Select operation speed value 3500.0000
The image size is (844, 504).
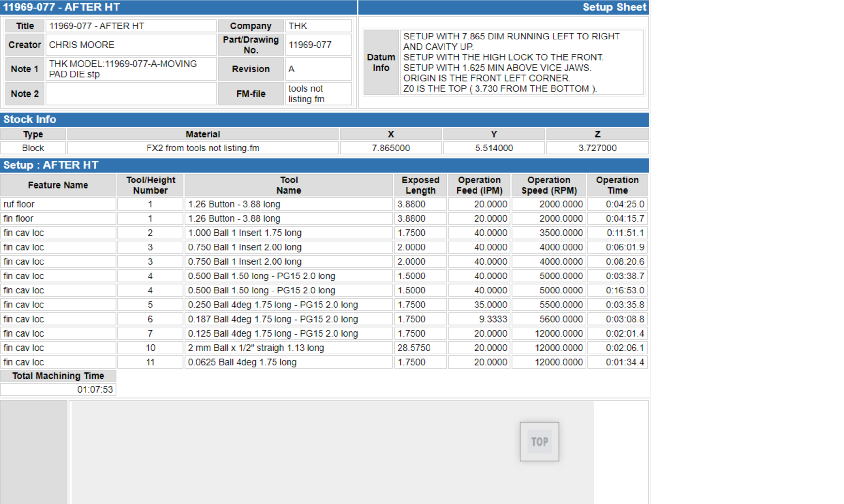click(x=549, y=233)
